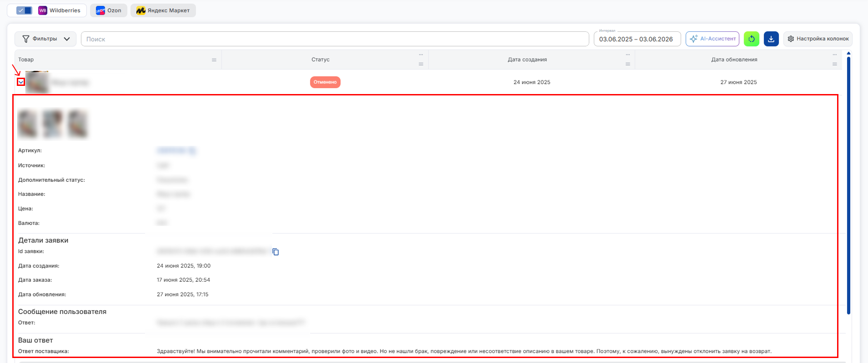The width and height of the screenshot is (868, 363).
Task: Open Настройка колонок settings
Action: [x=818, y=39]
